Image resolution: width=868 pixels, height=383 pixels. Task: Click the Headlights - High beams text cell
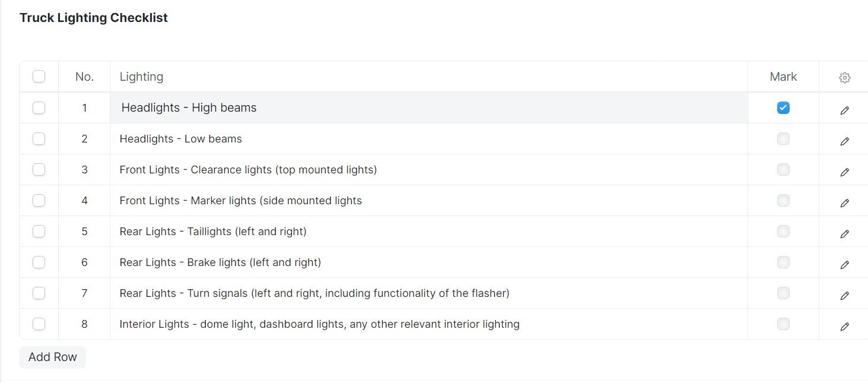(189, 107)
